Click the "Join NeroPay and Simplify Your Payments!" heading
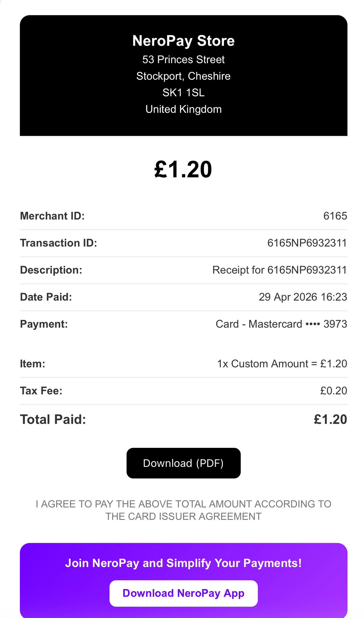 (183, 563)
